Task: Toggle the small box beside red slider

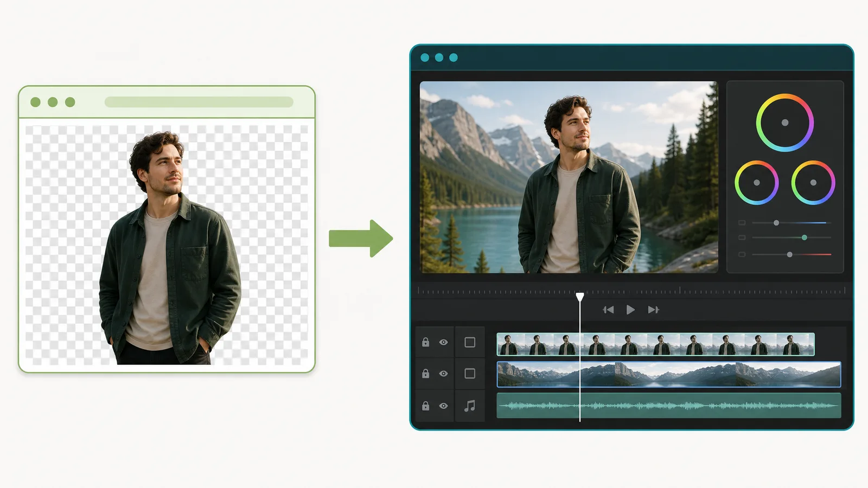Action: pos(742,254)
